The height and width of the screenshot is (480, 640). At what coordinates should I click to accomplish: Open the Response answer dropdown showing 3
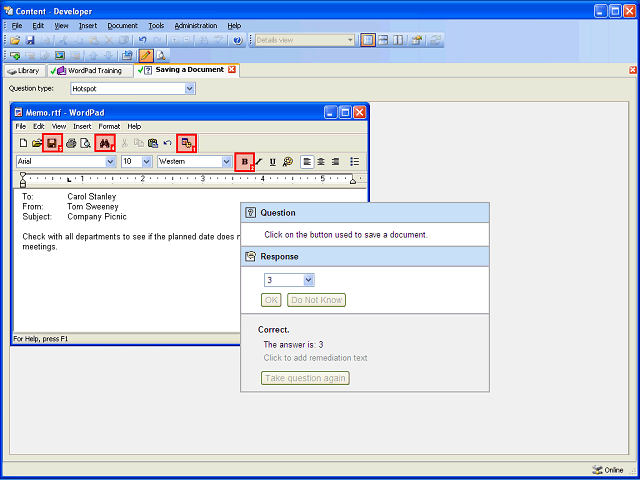[309, 280]
